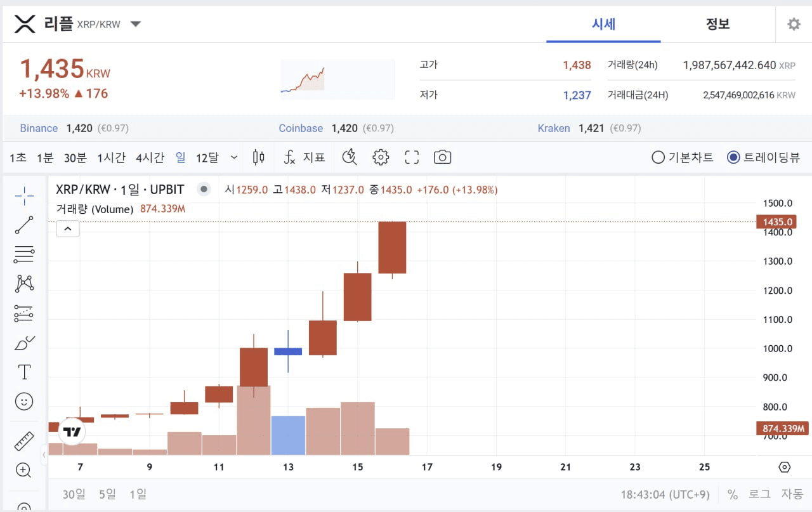Open the settings gear at top right
This screenshot has height=512, width=812.
pyautogui.click(x=794, y=24)
